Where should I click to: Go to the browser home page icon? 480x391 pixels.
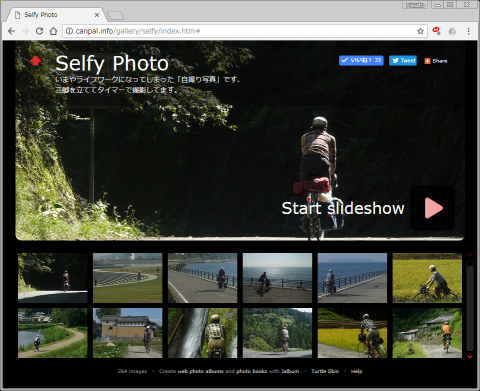(x=53, y=31)
